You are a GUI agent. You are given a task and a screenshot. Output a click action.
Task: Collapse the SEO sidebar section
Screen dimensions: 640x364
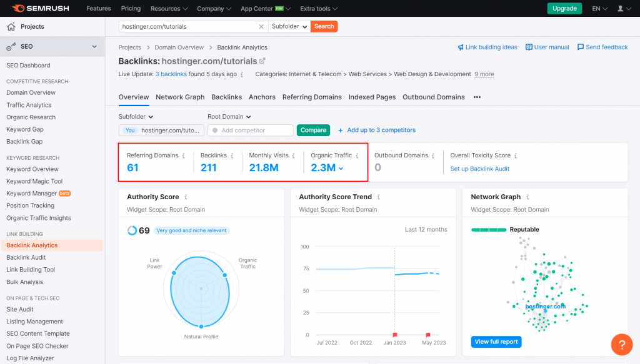(94, 47)
